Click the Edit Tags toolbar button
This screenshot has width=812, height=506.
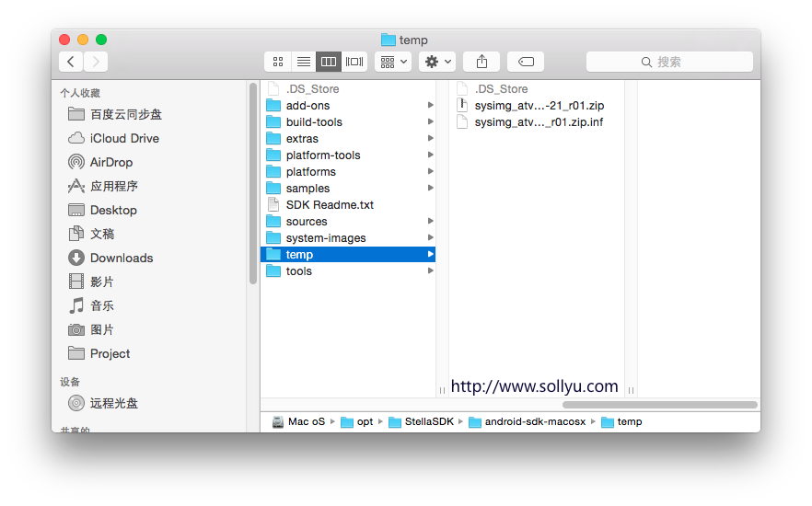tap(526, 62)
